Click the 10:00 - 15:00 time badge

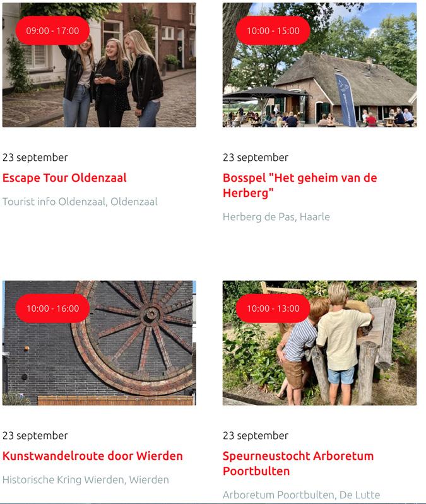[273, 30]
